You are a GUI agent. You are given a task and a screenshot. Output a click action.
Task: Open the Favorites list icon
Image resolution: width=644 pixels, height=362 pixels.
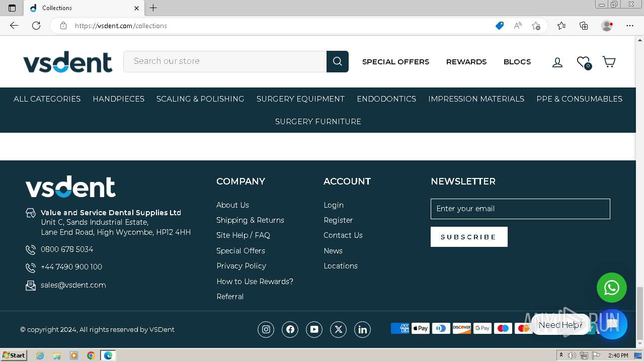point(561,26)
